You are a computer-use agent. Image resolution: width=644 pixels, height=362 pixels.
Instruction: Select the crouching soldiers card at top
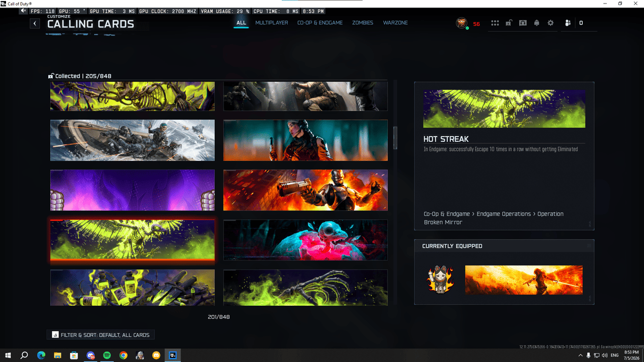(305, 96)
